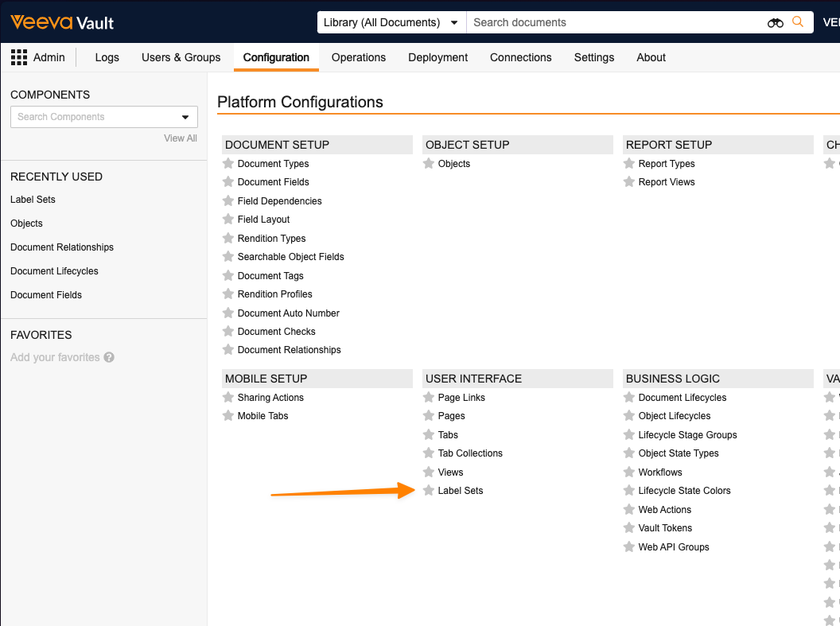This screenshot has height=626, width=840.
Task: Click star next to Web Actions
Action: tap(629, 509)
